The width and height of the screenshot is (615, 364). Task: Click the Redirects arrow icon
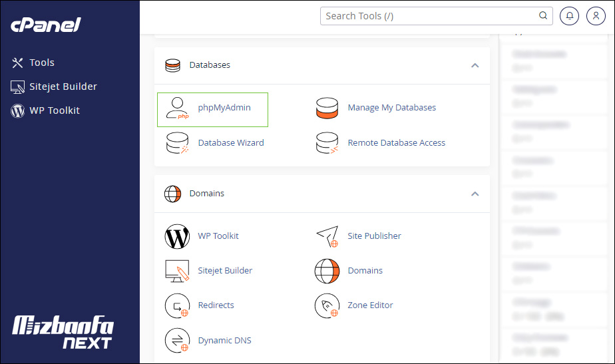click(177, 305)
